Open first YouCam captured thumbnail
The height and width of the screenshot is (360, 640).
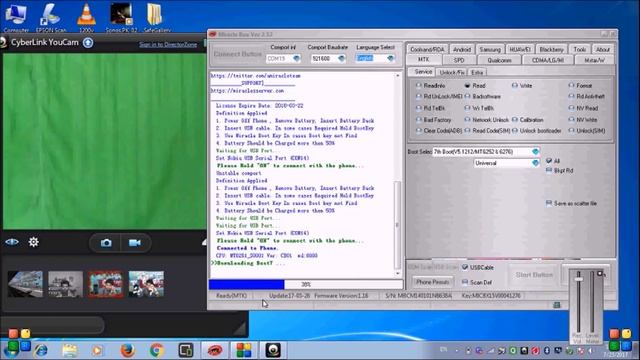click(x=25, y=284)
